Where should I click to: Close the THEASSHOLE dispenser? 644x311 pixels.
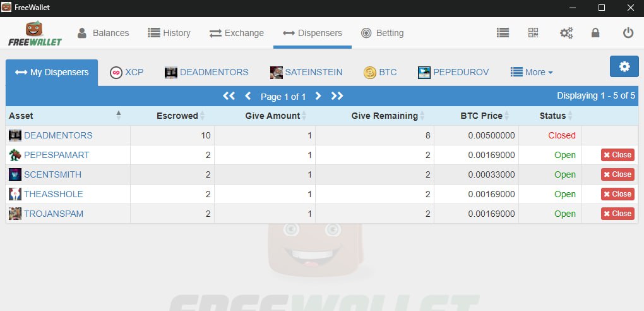pos(617,194)
